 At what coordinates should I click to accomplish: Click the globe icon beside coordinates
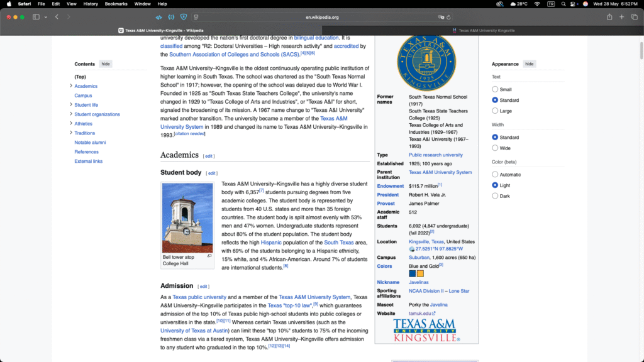click(x=412, y=249)
